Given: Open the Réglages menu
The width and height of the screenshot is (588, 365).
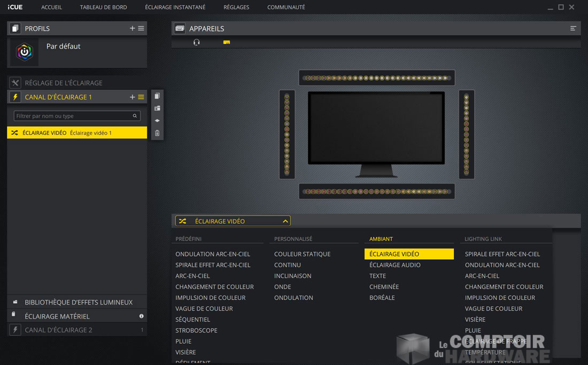Looking at the screenshot, I should tap(236, 7).
